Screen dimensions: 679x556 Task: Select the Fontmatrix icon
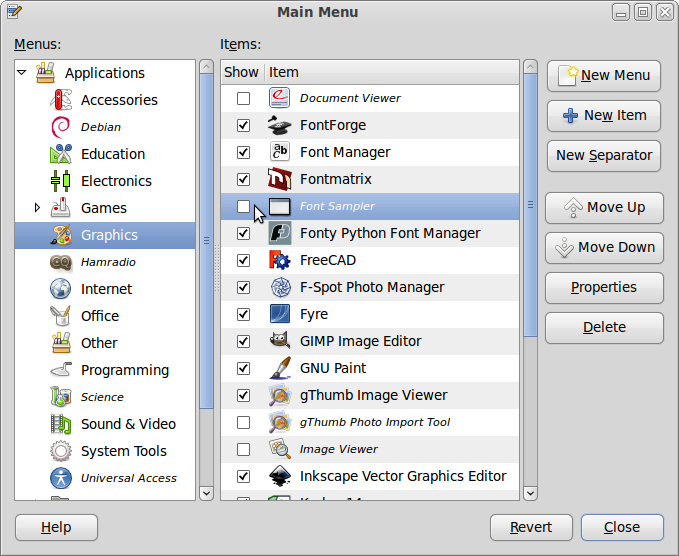pyautogui.click(x=280, y=179)
